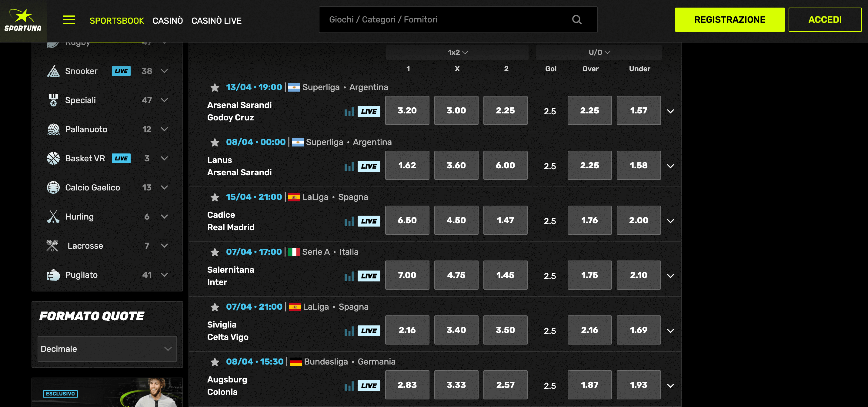Click the Pugilato glove icon
The height and width of the screenshot is (407, 868).
click(53, 275)
